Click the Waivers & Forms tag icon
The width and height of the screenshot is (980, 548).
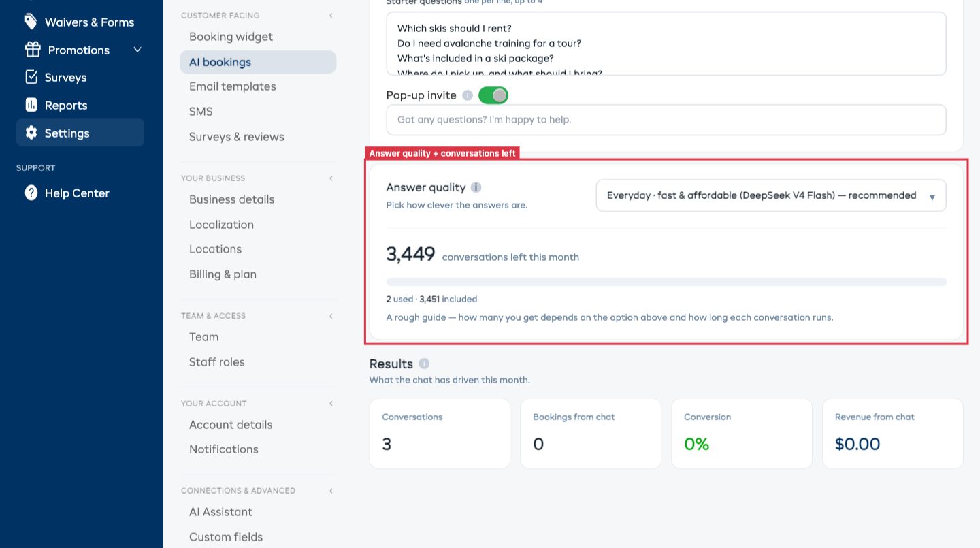[x=31, y=22]
